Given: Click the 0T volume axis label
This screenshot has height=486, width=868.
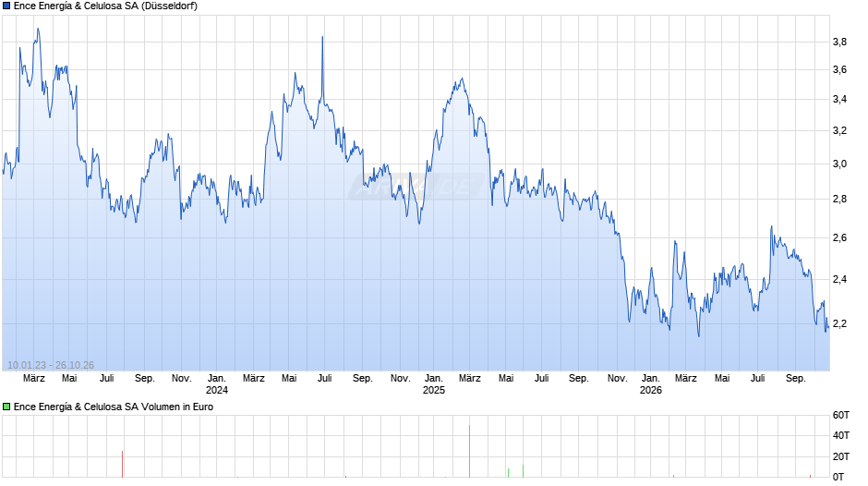Looking at the screenshot, I should pos(838,477).
